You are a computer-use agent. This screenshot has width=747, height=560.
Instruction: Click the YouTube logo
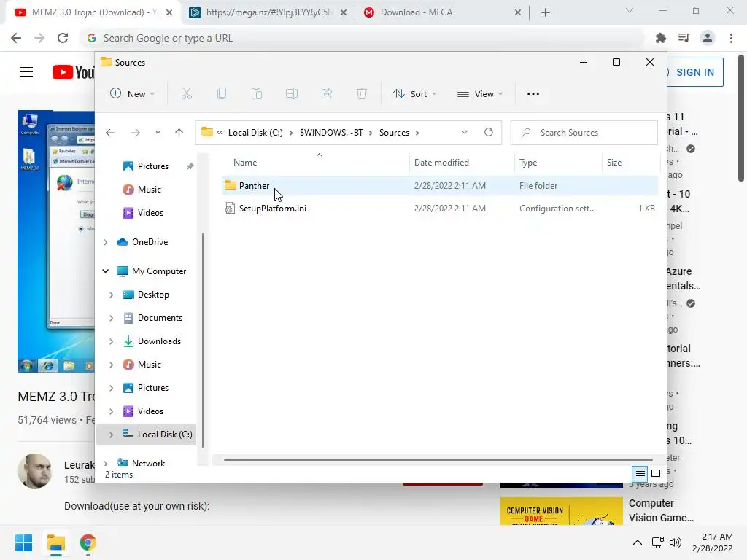point(74,72)
